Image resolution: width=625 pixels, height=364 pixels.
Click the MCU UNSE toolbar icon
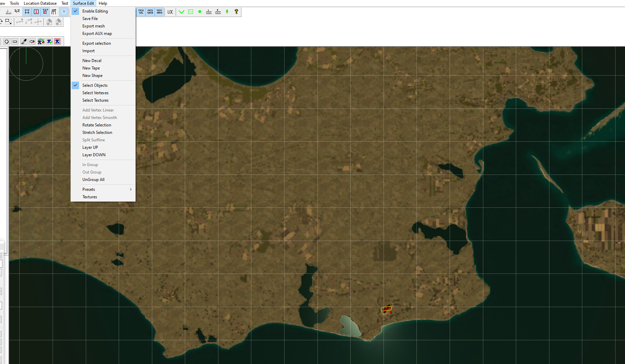150,12
